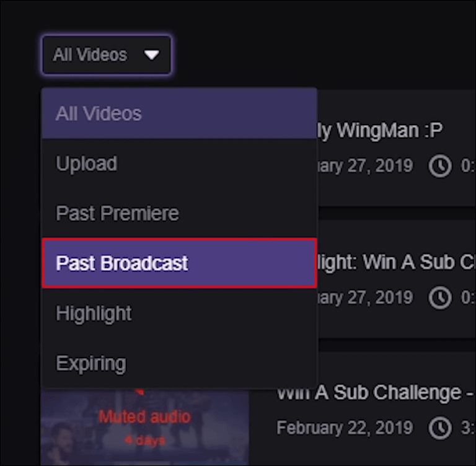The height and width of the screenshot is (466, 476).
Task: Open the WingMan :P video title
Action: click(x=379, y=131)
